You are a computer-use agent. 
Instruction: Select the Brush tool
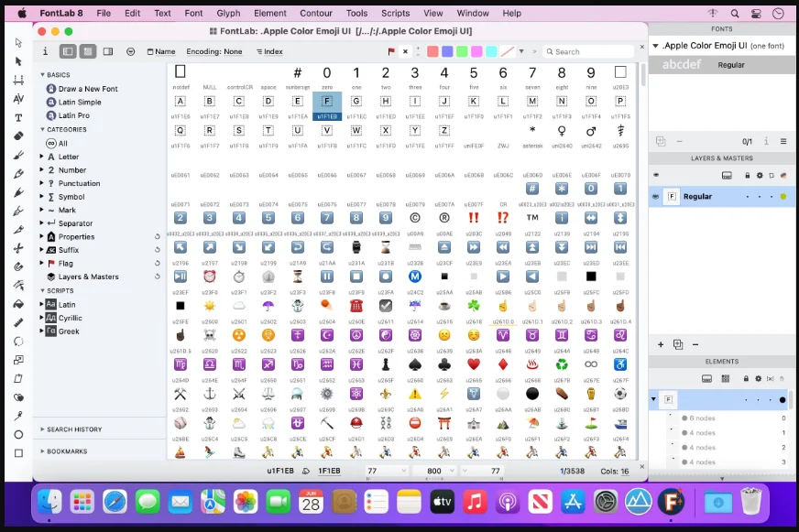coord(18,155)
